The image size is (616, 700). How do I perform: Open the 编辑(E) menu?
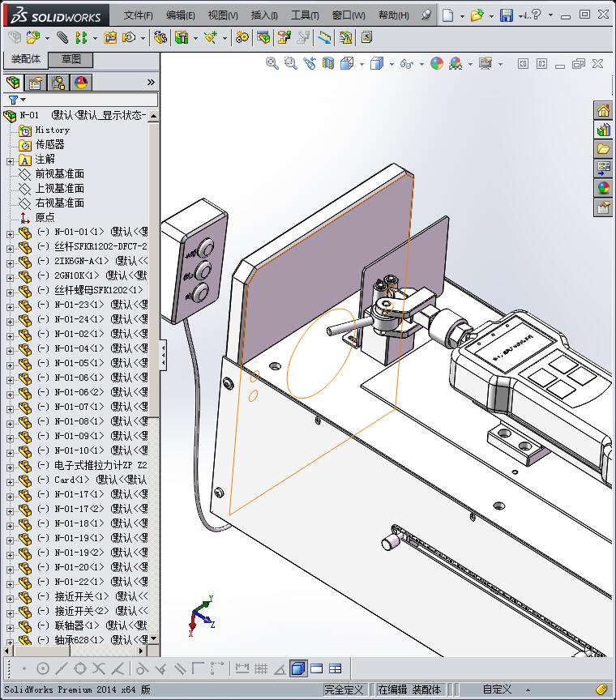tap(181, 15)
